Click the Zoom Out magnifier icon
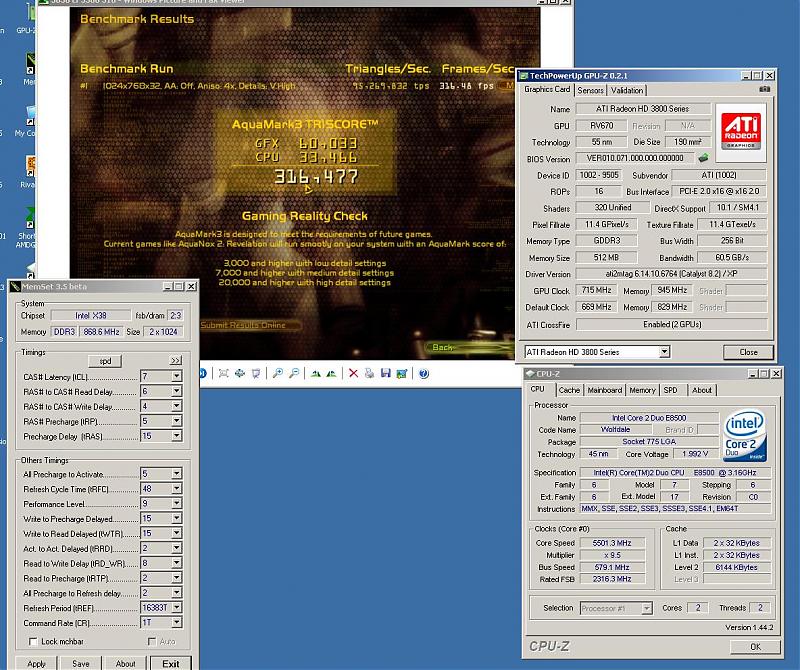800x670 pixels. click(294, 374)
